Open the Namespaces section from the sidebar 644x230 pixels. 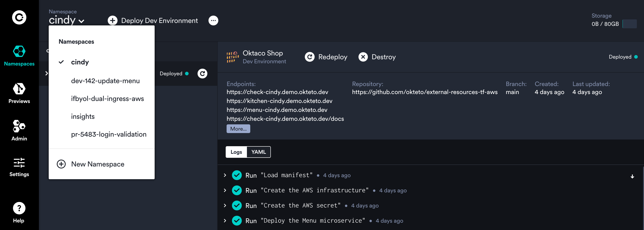19,55
